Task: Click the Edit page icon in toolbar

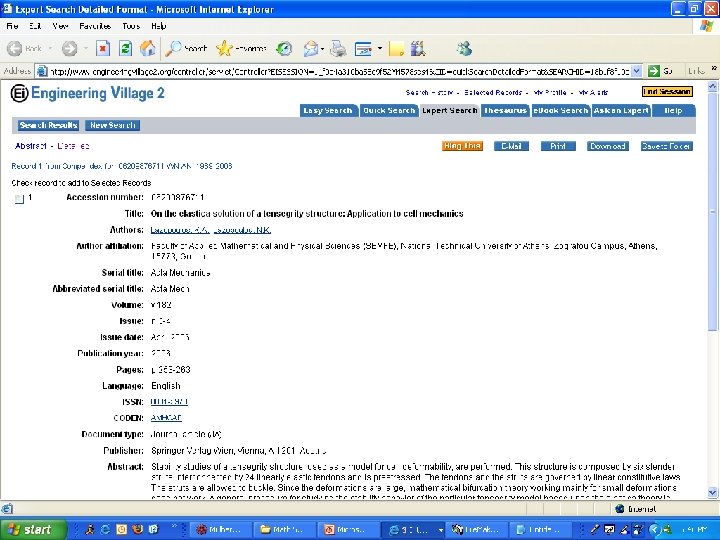Action: (x=363, y=48)
